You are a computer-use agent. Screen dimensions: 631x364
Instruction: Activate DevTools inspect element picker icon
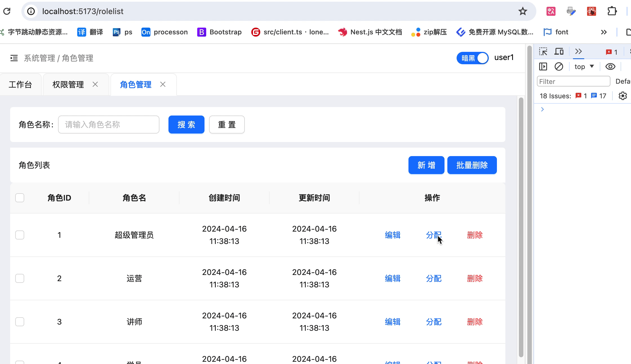pyautogui.click(x=543, y=52)
